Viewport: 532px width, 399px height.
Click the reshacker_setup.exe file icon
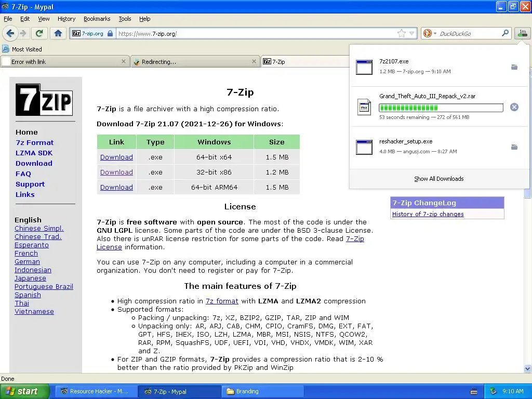point(364,147)
